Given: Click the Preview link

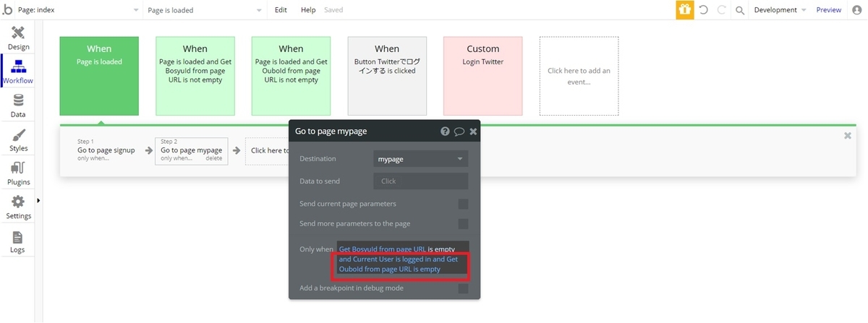Looking at the screenshot, I should pos(829,10).
